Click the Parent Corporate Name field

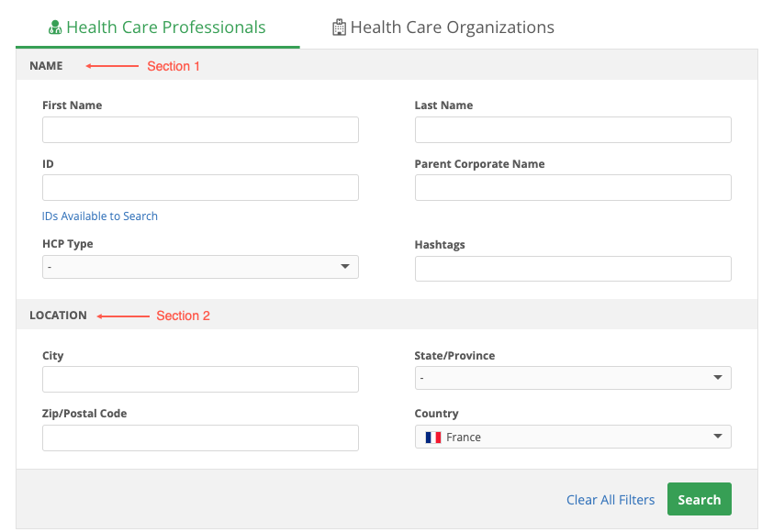pyautogui.click(x=573, y=188)
